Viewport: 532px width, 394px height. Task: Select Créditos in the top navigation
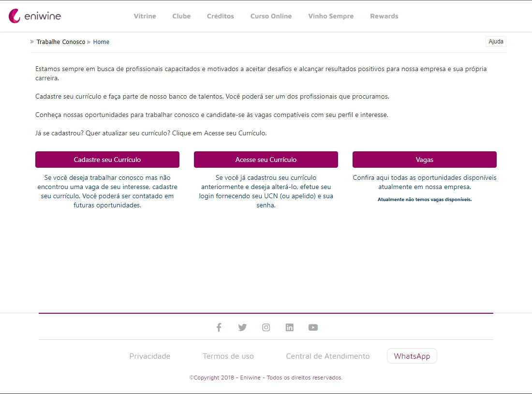[220, 16]
